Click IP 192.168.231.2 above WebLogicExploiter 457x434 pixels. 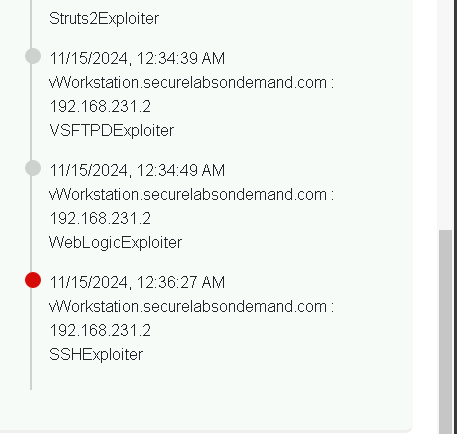100,219
